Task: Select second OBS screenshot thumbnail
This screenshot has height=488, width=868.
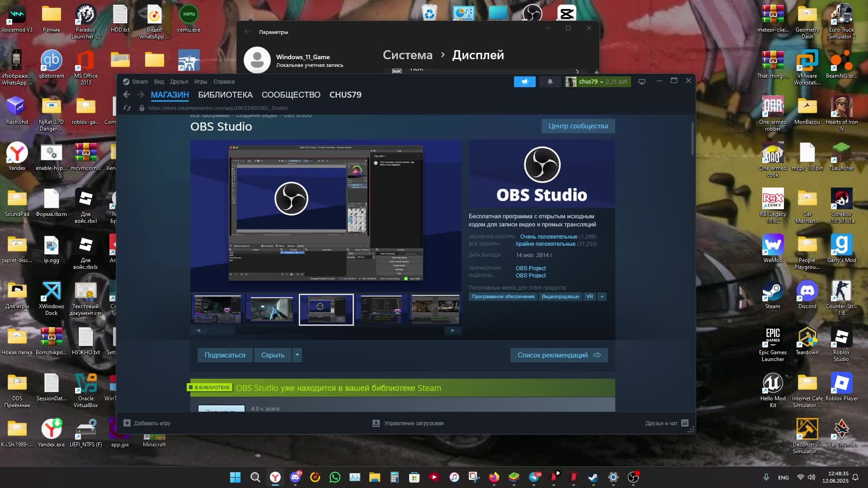Action: (x=272, y=310)
